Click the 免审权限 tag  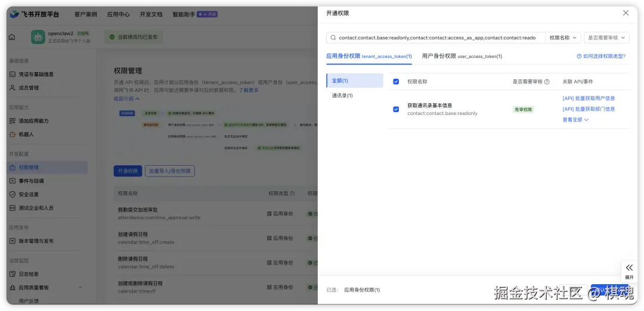pos(524,110)
